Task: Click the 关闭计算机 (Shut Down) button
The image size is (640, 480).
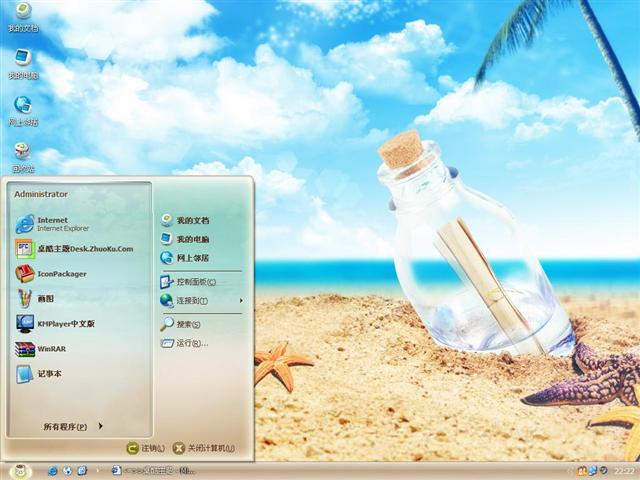Action: pyautogui.click(x=204, y=448)
